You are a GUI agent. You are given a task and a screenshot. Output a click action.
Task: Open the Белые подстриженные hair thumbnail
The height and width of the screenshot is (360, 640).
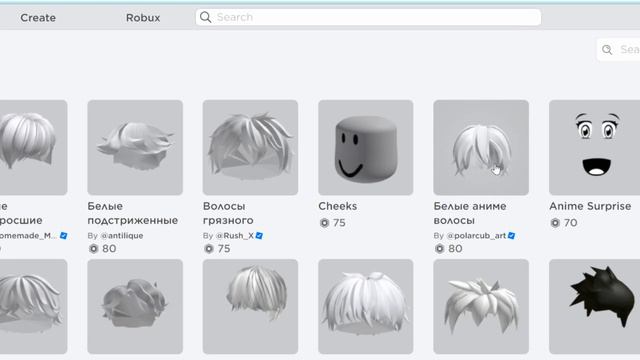[x=135, y=147]
